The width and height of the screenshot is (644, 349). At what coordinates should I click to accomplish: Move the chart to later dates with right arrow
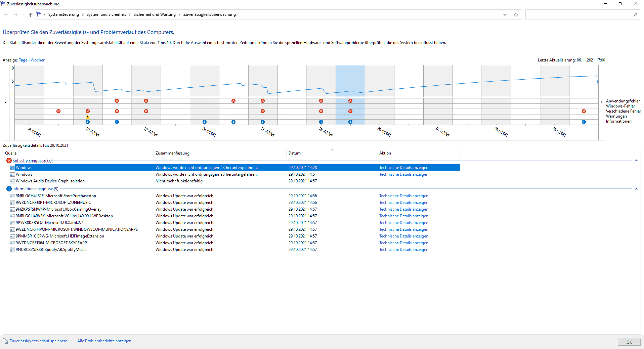(x=601, y=102)
